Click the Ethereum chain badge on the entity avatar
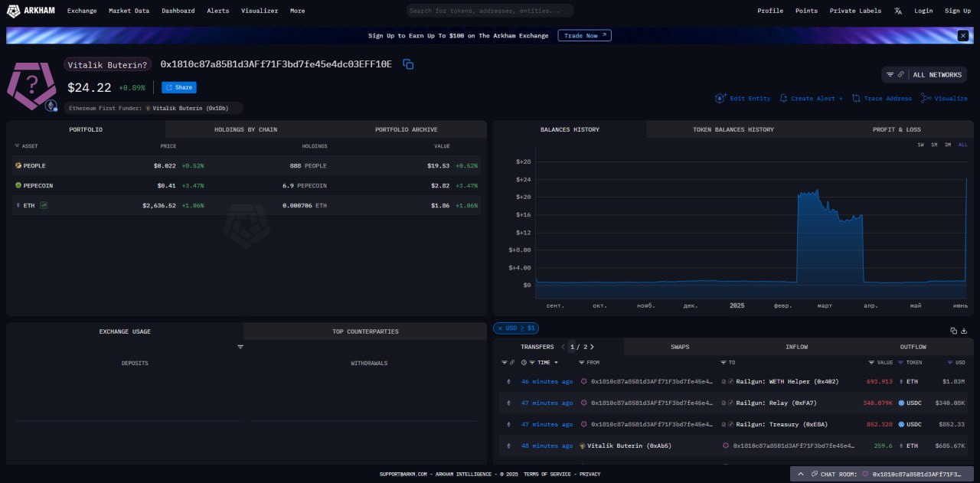Screen dimensions: 980x483 click(51, 106)
